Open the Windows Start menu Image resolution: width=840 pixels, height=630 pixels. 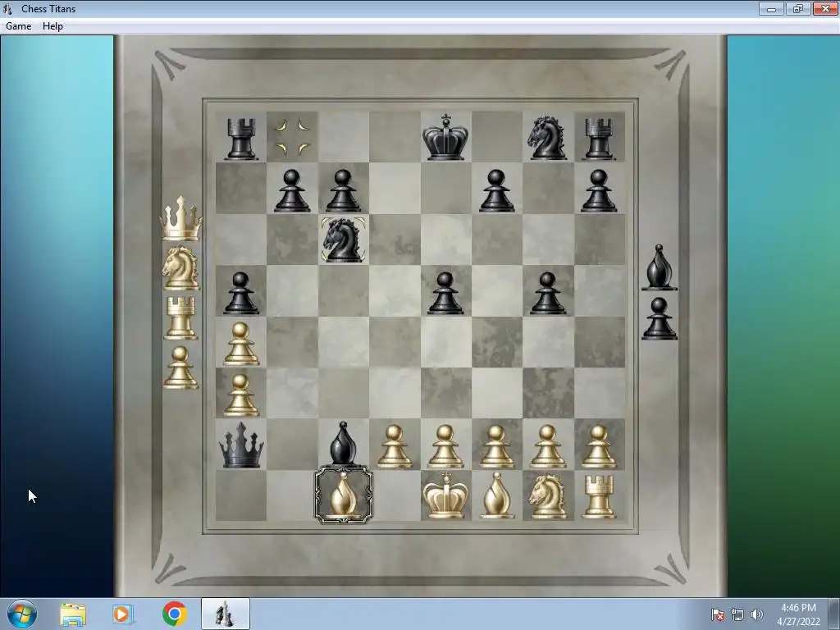coord(22,614)
